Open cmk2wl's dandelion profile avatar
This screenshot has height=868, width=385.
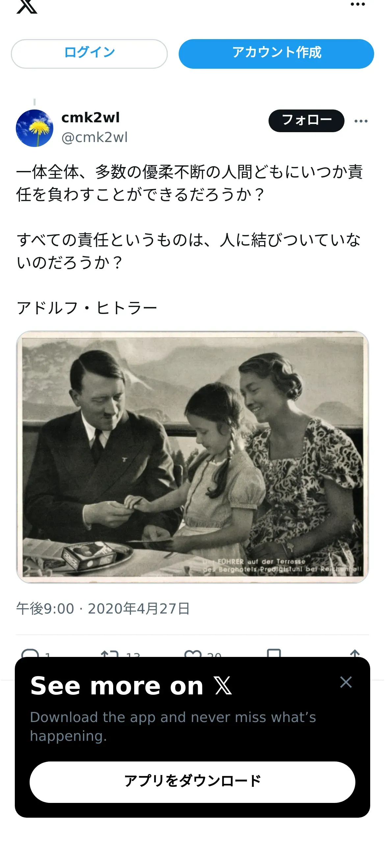pyautogui.click(x=35, y=128)
